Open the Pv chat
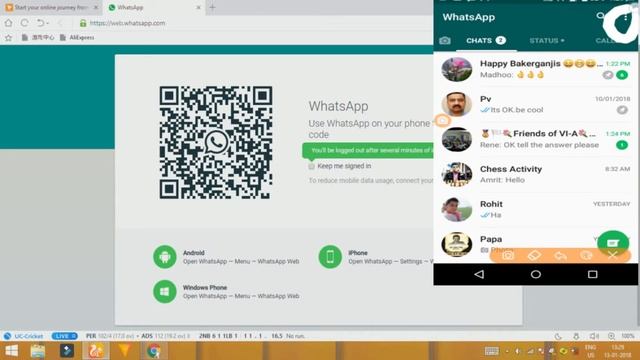 (x=536, y=104)
